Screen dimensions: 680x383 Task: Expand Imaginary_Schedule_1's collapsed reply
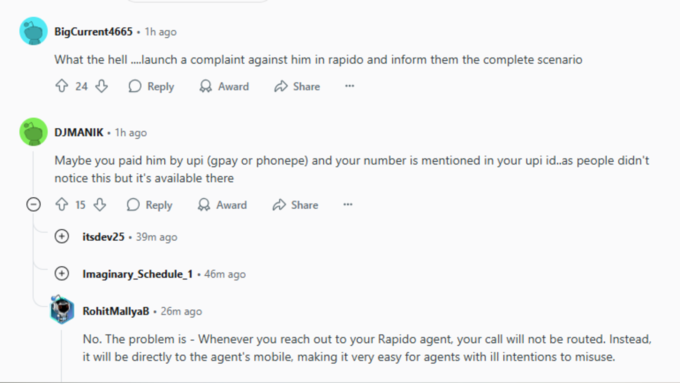coord(62,274)
